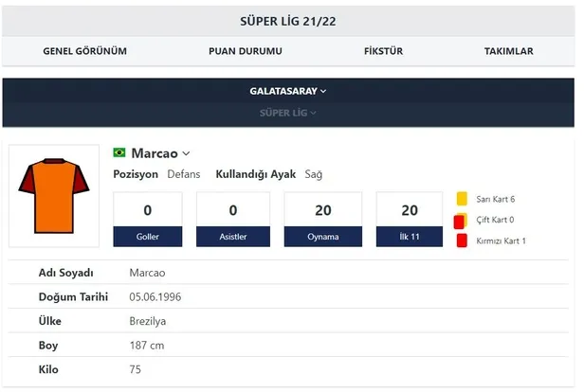Expand the Marcao player dropdown
584x392 pixels.
187,153
